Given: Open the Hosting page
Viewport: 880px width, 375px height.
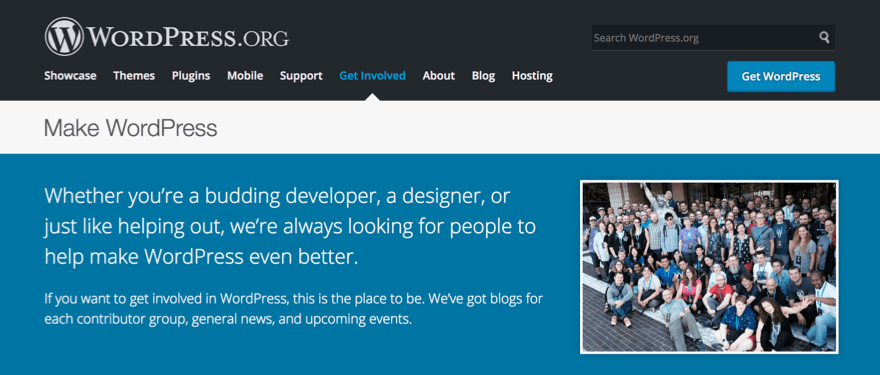Looking at the screenshot, I should pyautogui.click(x=532, y=76).
